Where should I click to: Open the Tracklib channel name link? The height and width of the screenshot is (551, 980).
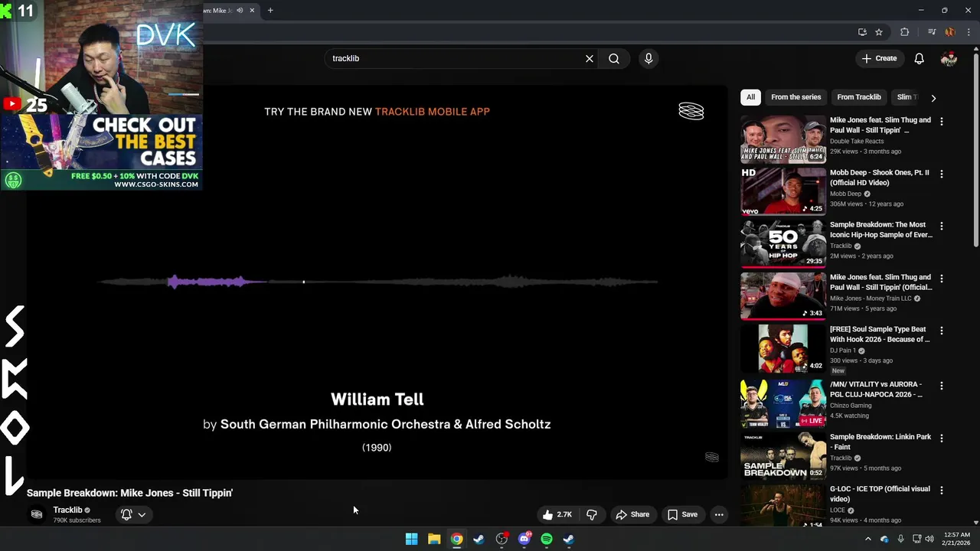[x=67, y=510]
